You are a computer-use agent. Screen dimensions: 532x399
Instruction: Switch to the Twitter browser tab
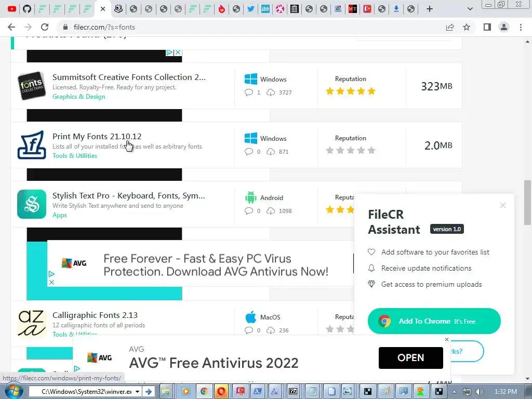251,9
